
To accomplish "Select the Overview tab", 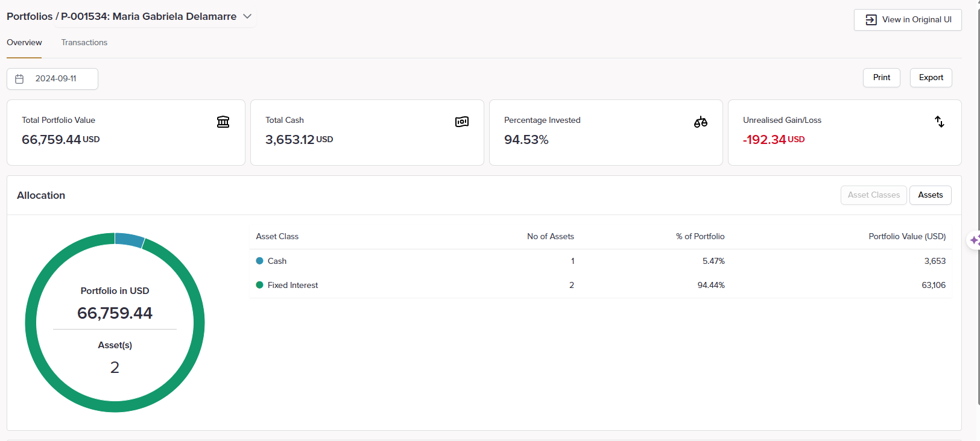I will tap(24, 43).
